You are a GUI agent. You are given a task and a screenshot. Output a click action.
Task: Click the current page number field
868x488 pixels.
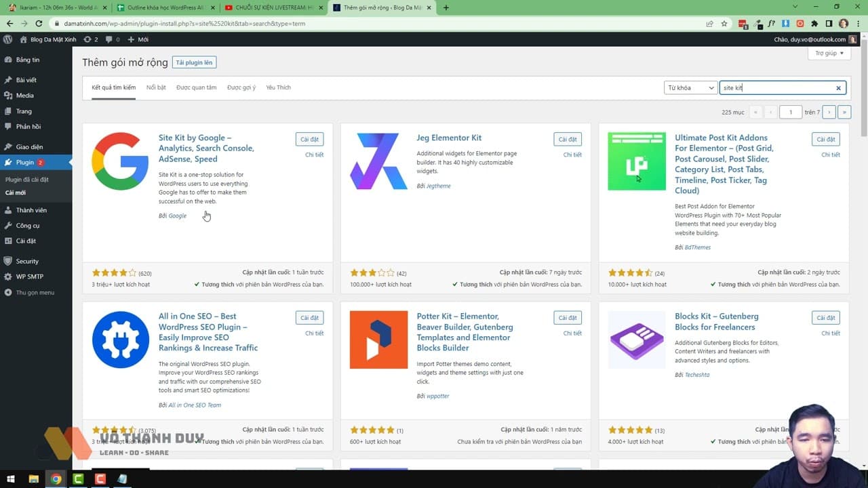coord(791,113)
